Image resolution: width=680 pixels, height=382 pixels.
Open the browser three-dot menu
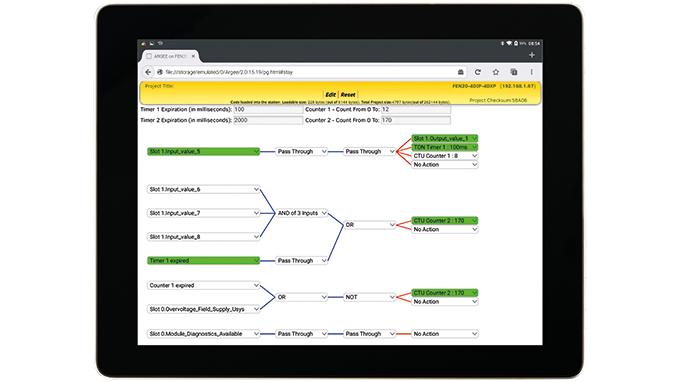click(x=531, y=72)
